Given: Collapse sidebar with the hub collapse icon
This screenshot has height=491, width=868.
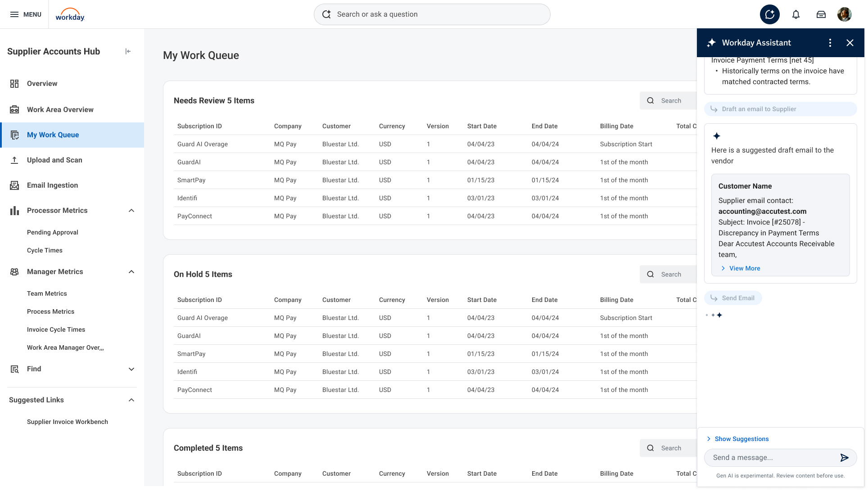Looking at the screenshot, I should click(128, 51).
